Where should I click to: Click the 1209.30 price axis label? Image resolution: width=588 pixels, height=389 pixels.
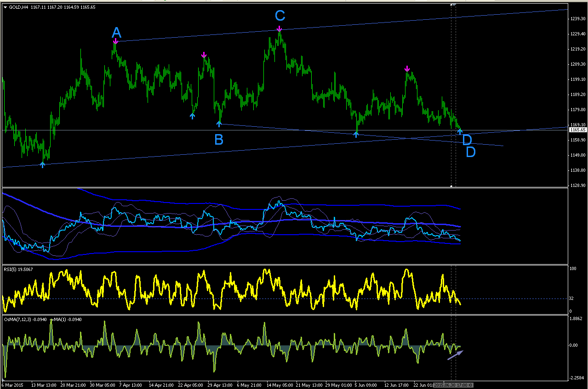click(577, 64)
